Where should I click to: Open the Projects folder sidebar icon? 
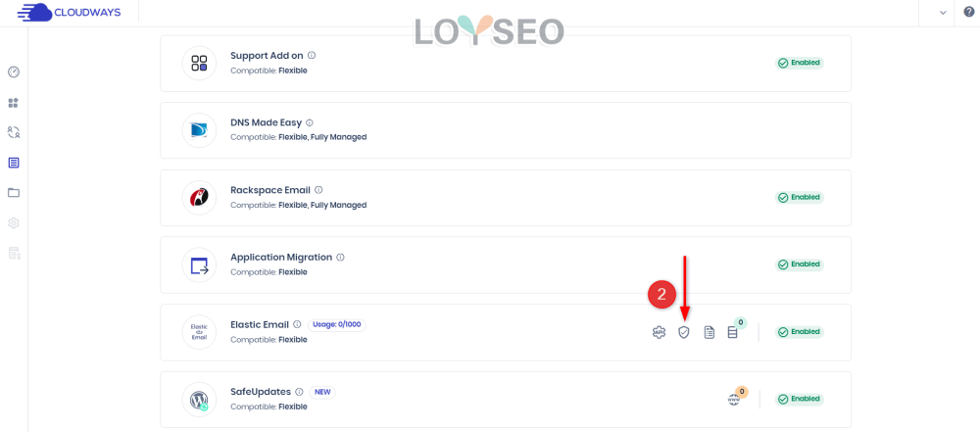14,193
